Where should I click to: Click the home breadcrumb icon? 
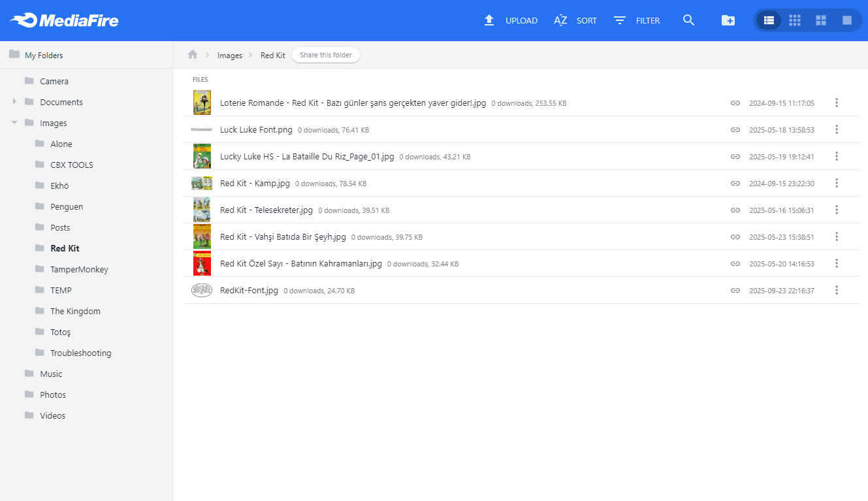pos(193,55)
